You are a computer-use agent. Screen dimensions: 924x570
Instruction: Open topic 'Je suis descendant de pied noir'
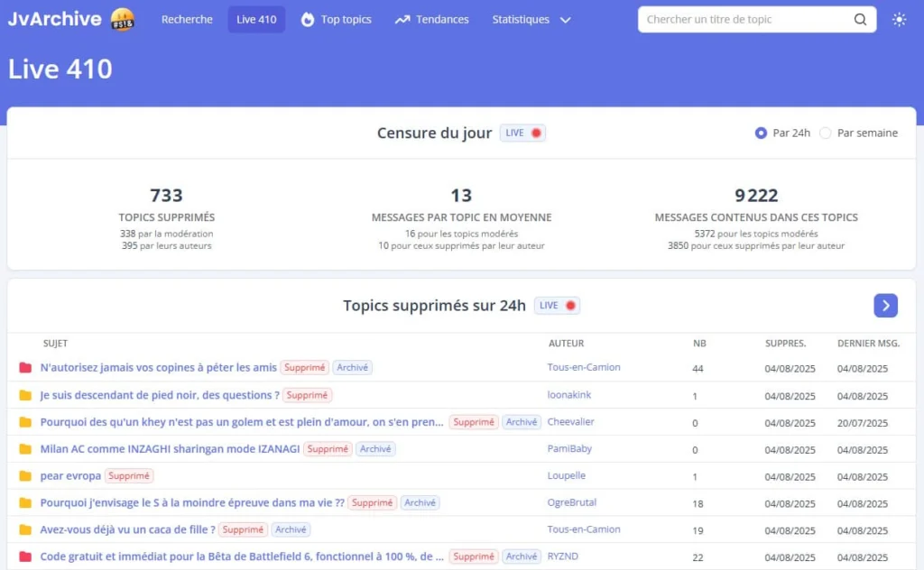pos(160,395)
